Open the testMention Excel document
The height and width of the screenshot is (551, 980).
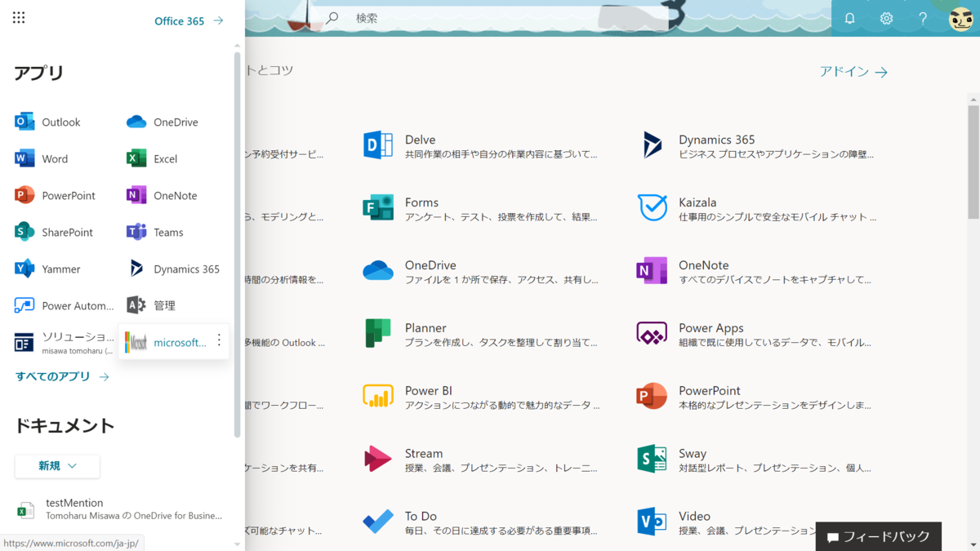119,509
